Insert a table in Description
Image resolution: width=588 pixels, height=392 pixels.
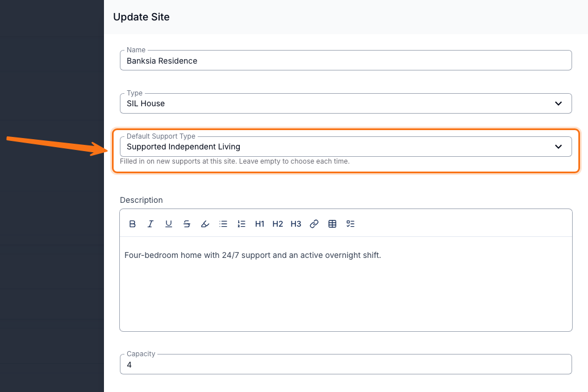pos(332,224)
